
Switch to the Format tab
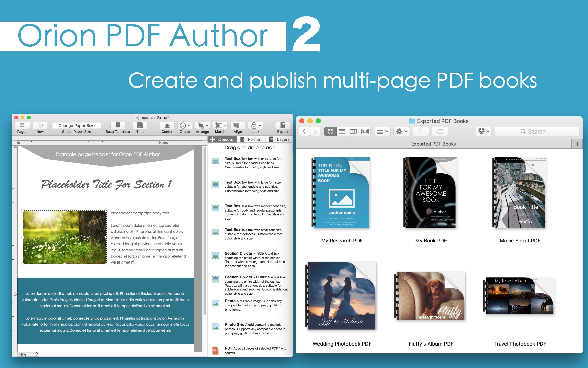[251, 139]
